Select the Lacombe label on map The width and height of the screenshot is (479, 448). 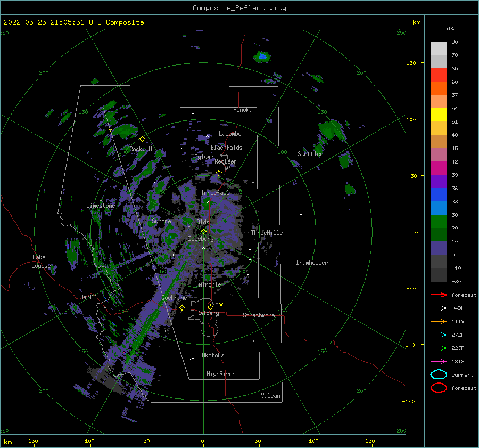click(230, 134)
